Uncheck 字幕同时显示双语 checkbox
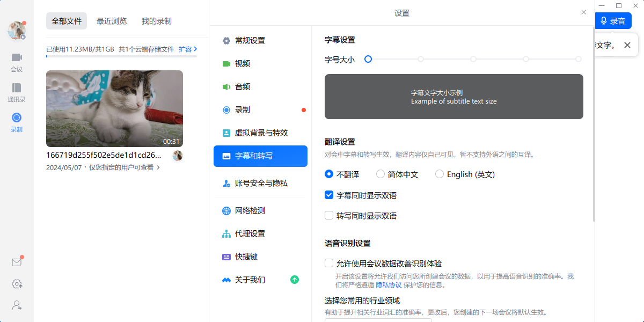Screen dimensions: 644x322 (330, 195)
